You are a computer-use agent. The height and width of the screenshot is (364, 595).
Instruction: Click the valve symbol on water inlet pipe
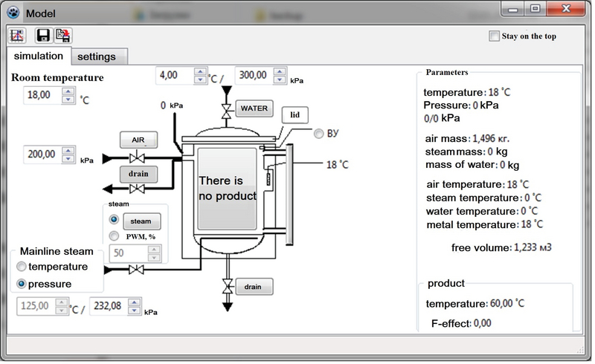click(225, 109)
